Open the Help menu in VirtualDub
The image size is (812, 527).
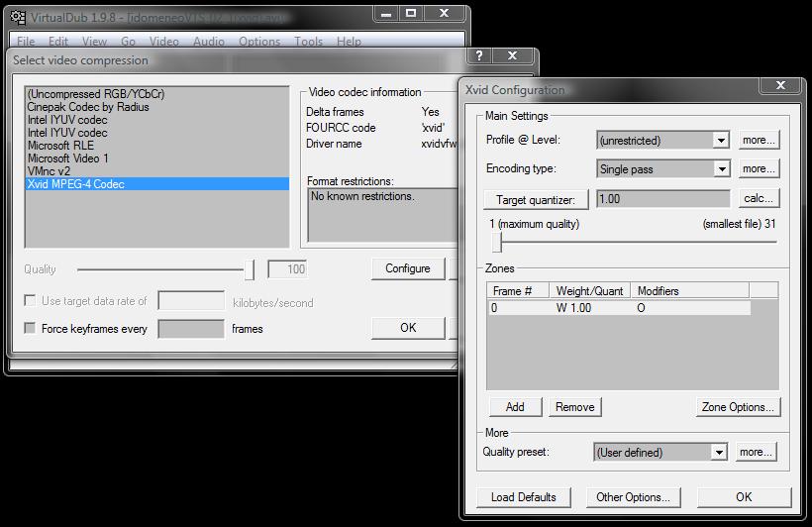[349, 42]
